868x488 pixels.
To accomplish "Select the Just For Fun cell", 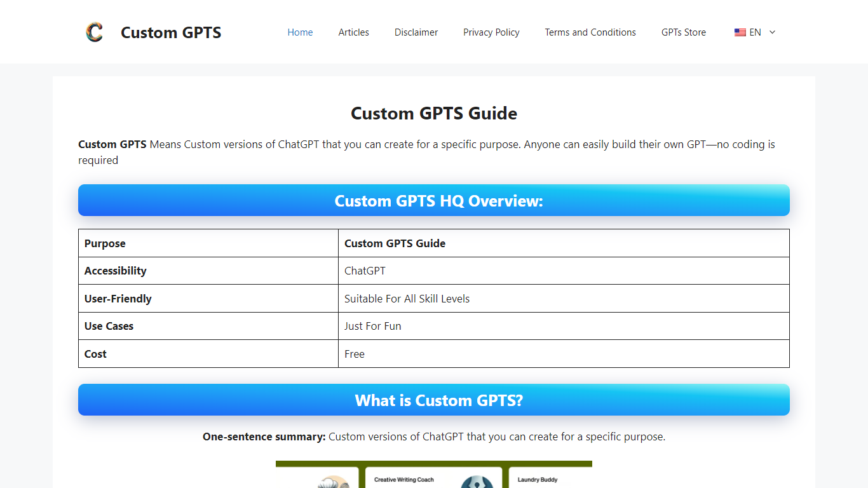I will (x=564, y=326).
